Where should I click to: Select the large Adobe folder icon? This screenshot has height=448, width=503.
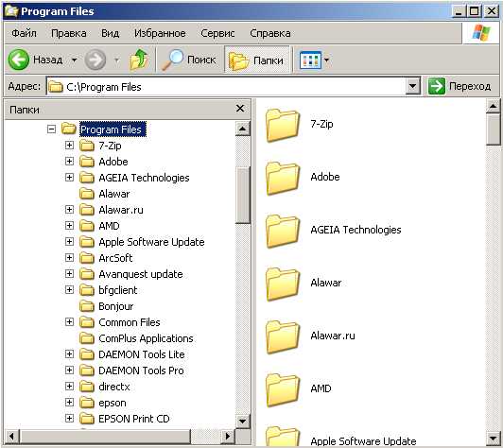[x=283, y=178]
